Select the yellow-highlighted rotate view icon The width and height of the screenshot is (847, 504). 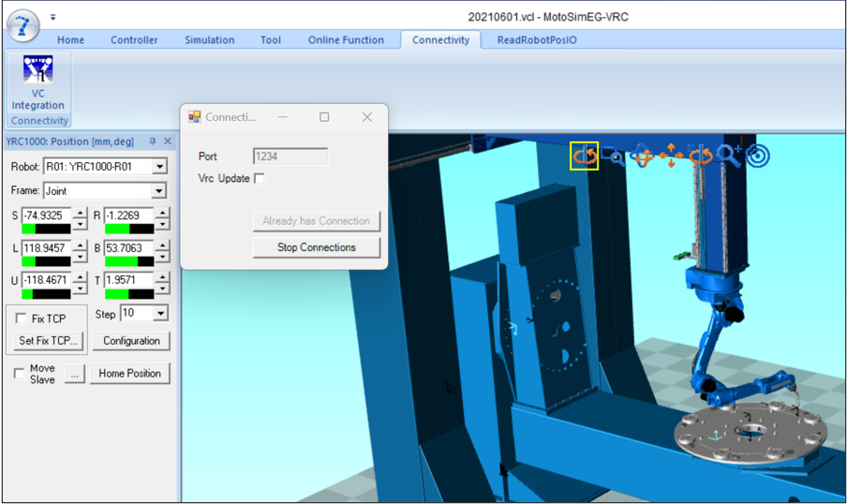tap(584, 156)
